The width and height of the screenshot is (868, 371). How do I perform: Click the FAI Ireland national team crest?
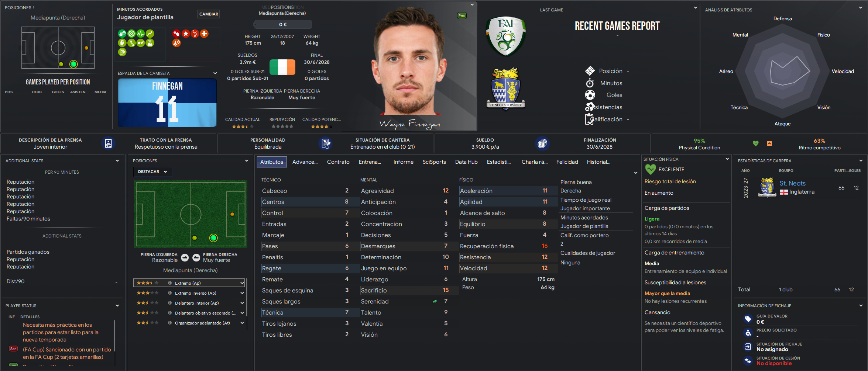[x=505, y=36]
